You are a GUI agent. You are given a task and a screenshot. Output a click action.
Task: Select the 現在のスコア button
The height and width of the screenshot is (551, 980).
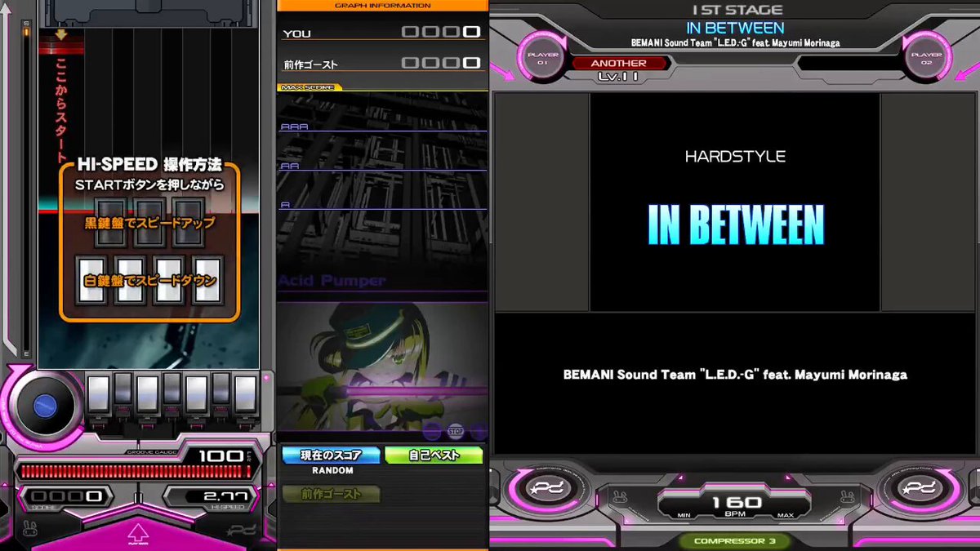[331, 455]
